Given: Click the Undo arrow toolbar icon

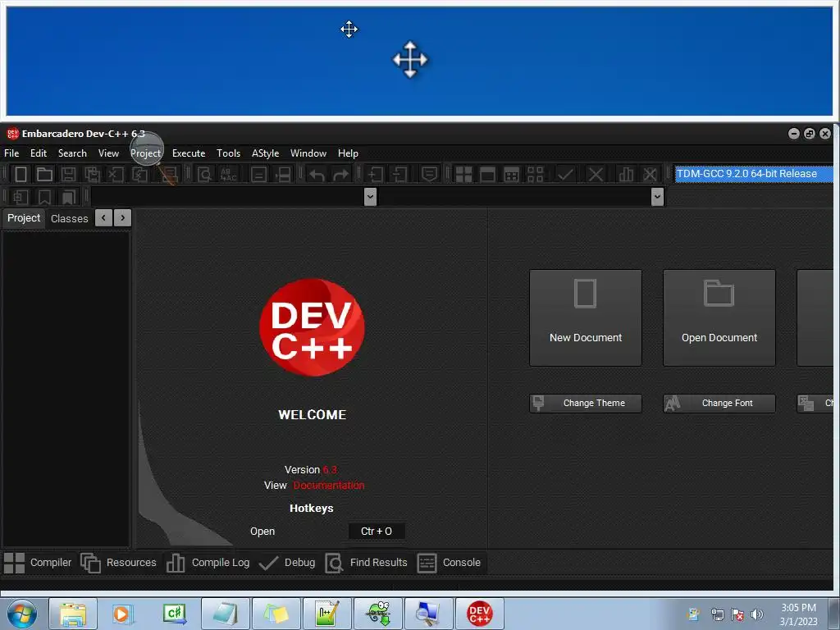Looking at the screenshot, I should pyautogui.click(x=317, y=174).
